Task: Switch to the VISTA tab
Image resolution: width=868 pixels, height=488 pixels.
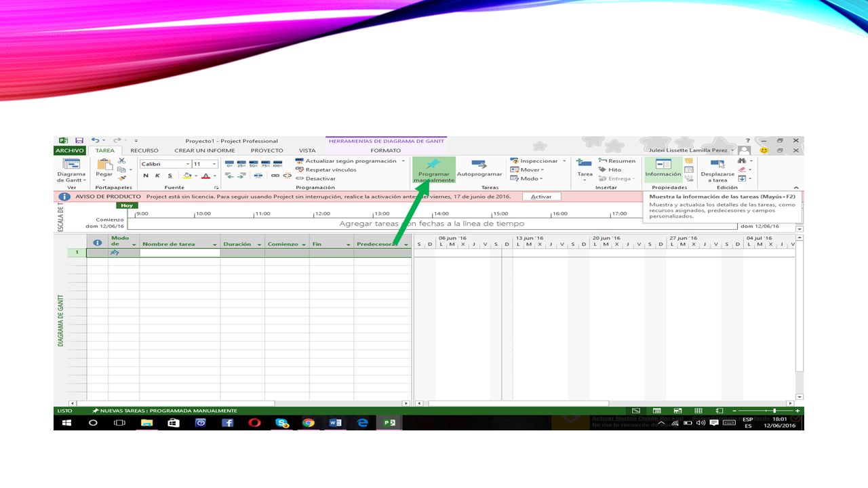Action: coord(307,150)
